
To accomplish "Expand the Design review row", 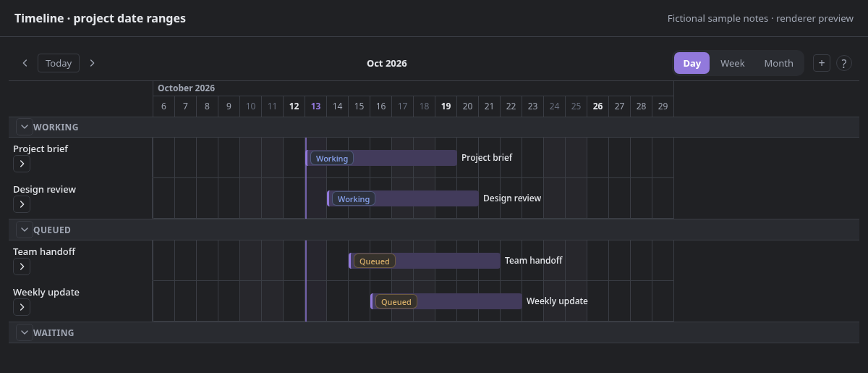I will 22,204.
